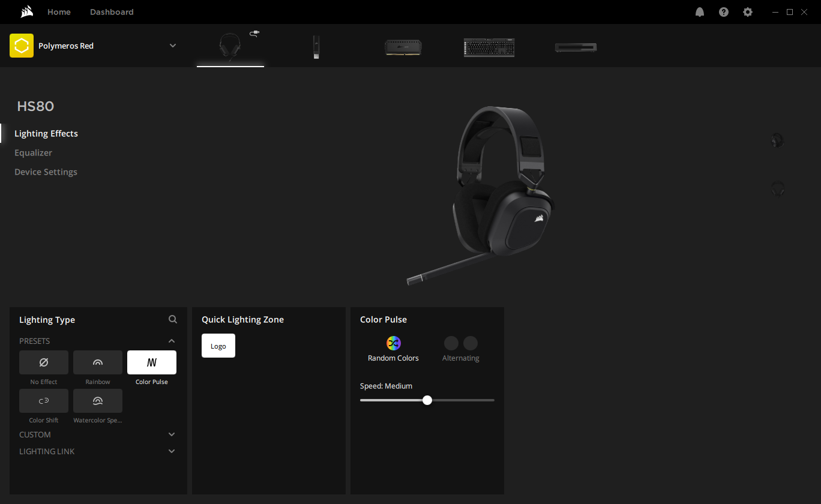Screen dimensions: 821x504
Task: Open the notifications bell
Action: click(x=700, y=12)
